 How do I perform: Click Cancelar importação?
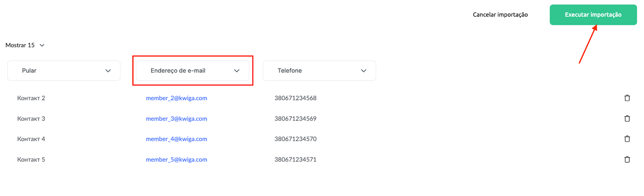point(500,15)
